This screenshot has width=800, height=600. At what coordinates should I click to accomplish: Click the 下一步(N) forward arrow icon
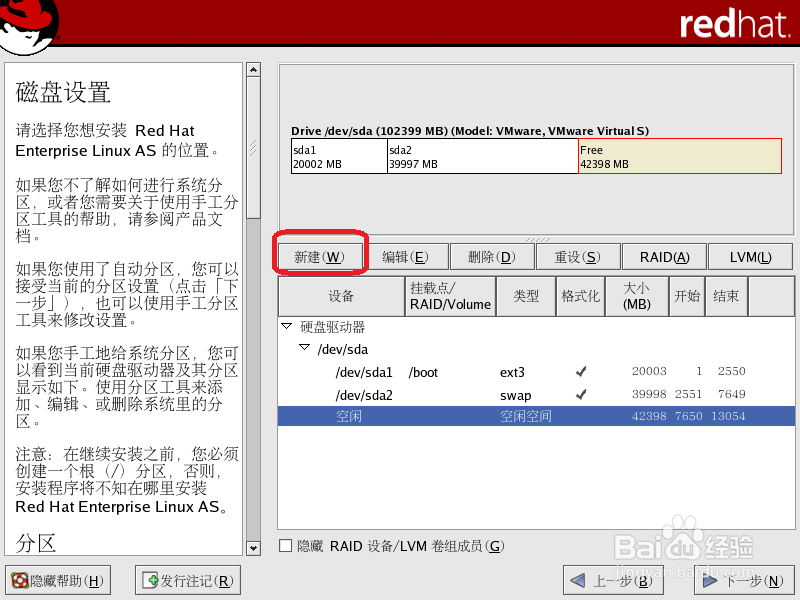[x=711, y=581]
